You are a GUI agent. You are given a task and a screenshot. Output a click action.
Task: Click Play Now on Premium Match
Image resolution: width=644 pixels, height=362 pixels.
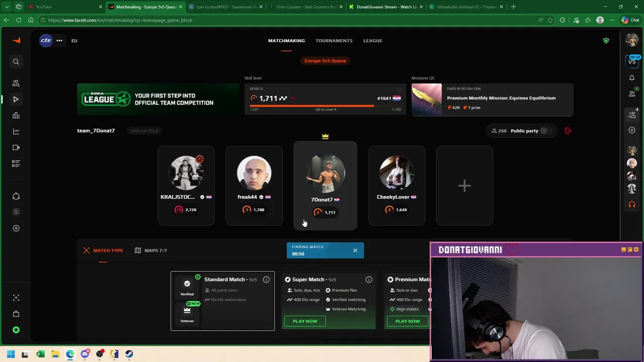408,321
